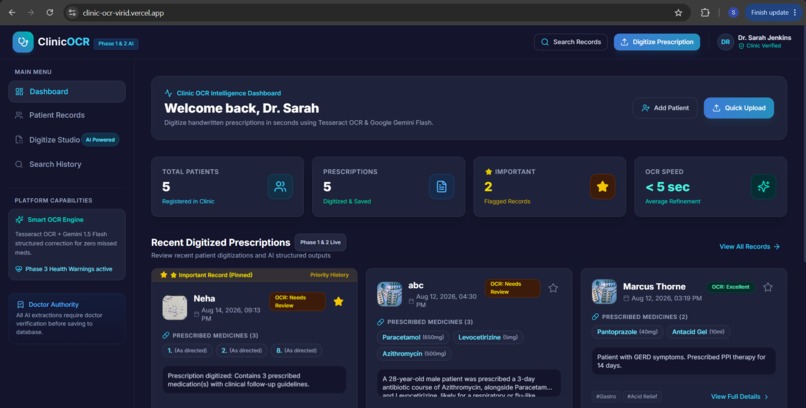Click Neha's OCR: Needs Review badge

[x=297, y=302]
